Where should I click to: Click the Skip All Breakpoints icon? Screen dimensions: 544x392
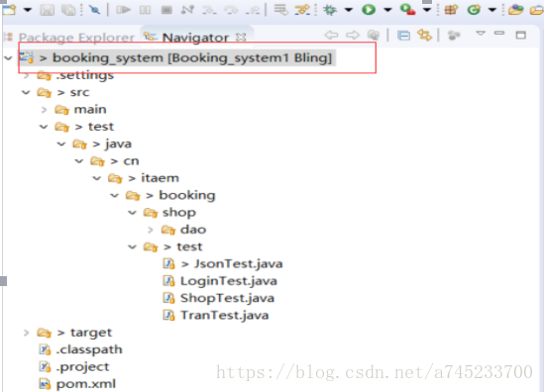point(94,10)
